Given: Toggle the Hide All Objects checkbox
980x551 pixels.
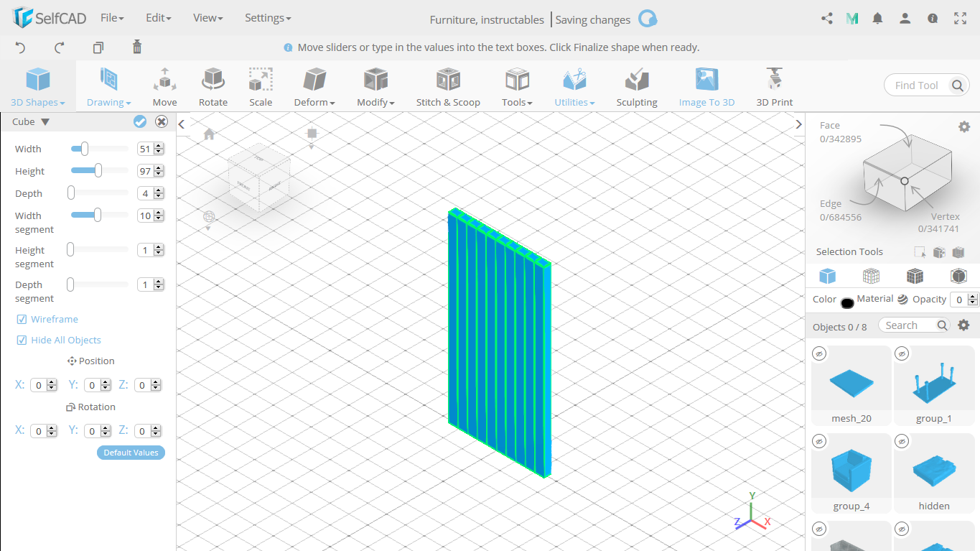Looking at the screenshot, I should 22,340.
